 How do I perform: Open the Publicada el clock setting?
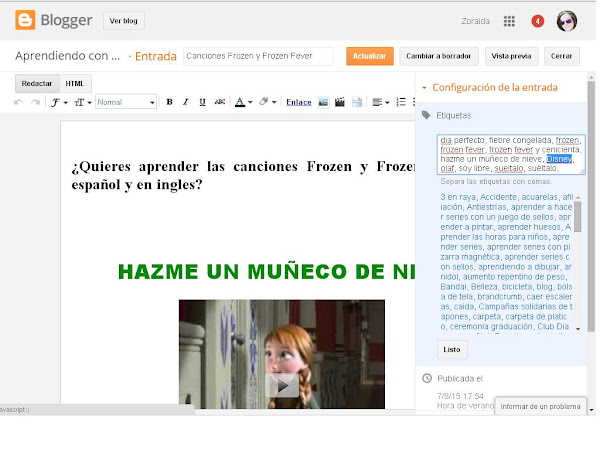pyautogui.click(x=427, y=378)
